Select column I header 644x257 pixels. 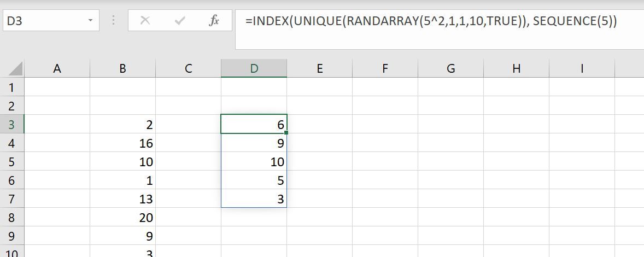coord(582,68)
